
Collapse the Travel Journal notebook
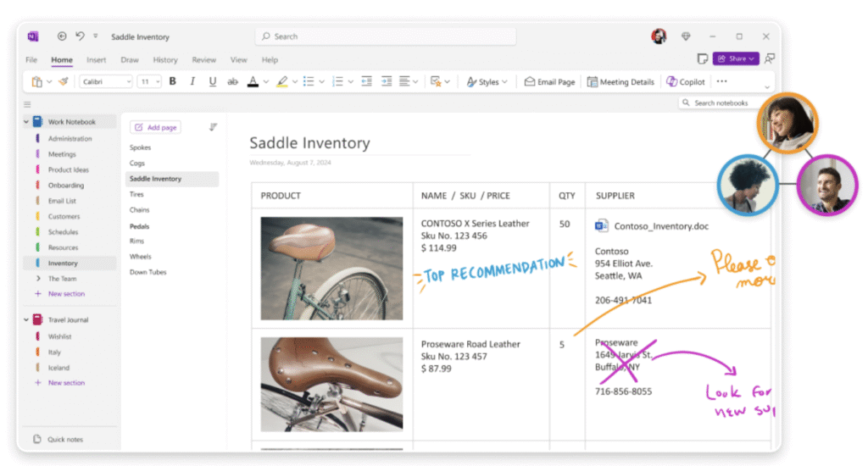[26, 320]
